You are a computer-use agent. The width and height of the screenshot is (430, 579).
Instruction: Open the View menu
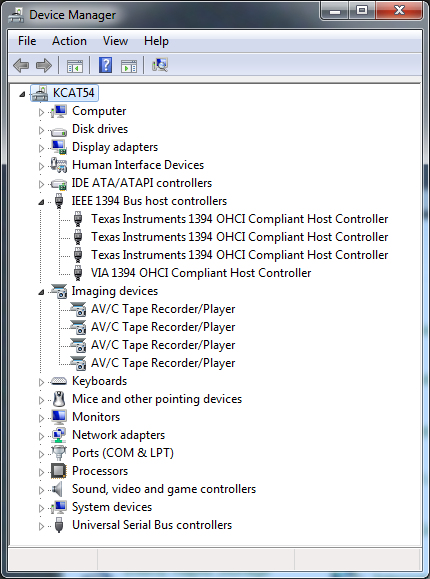pos(115,41)
